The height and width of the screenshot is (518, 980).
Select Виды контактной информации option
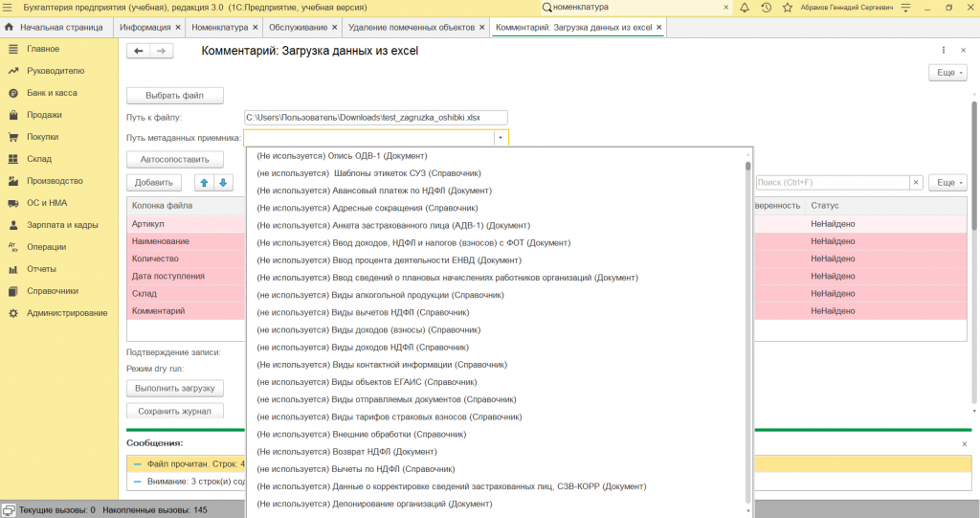click(382, 365)
